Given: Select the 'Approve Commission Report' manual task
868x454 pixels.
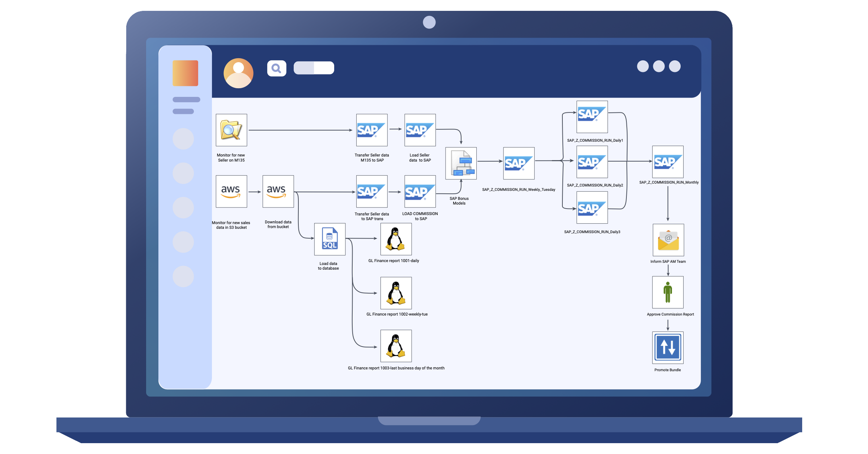Looking at the screenshot, I should click(668, 292).
